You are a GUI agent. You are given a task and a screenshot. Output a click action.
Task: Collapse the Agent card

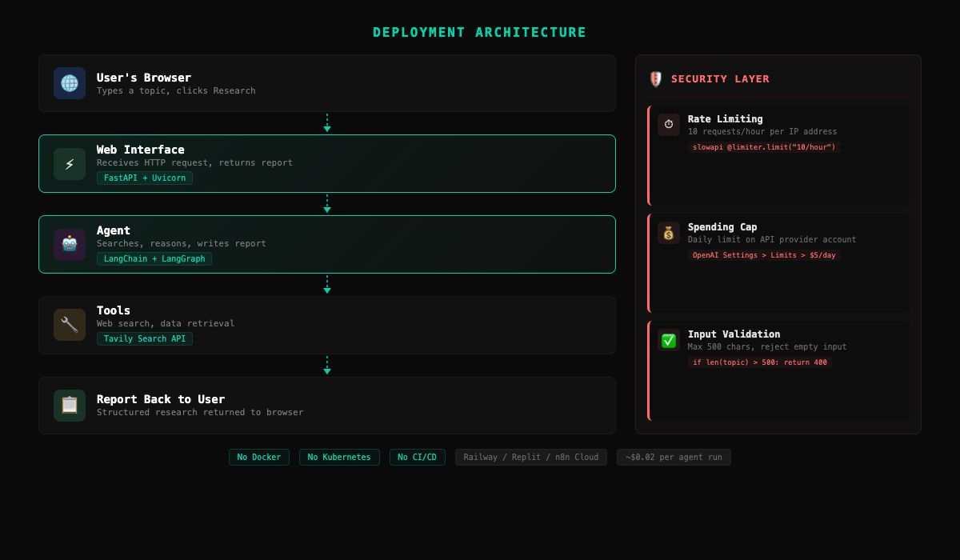[326, 244]
